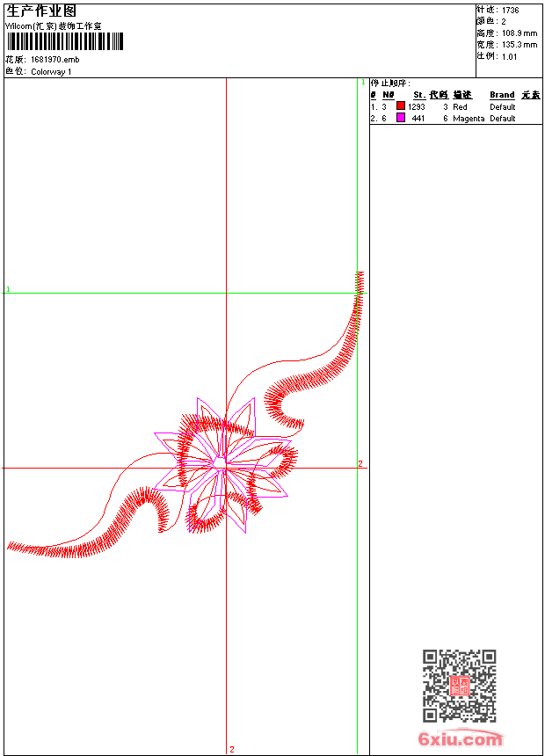The image size is (545, 756).
Task: Click the flower motif center in the design
Action: pos(219,462)
